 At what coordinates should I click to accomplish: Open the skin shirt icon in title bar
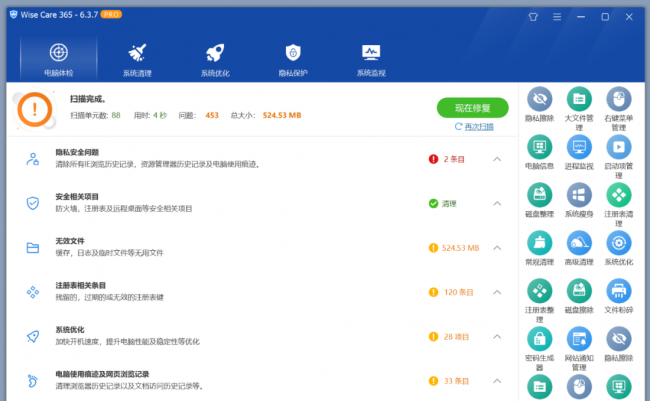pyautogui.click(x=533, y=17)
